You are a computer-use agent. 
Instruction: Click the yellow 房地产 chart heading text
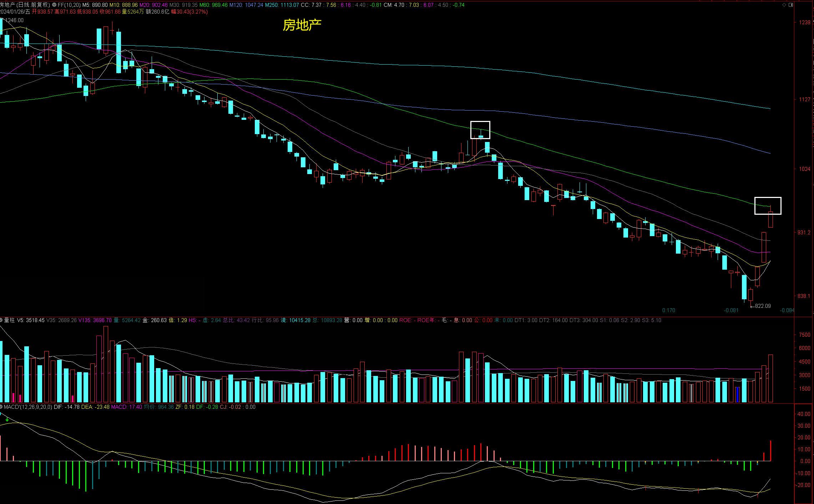(x=302, y=25)
